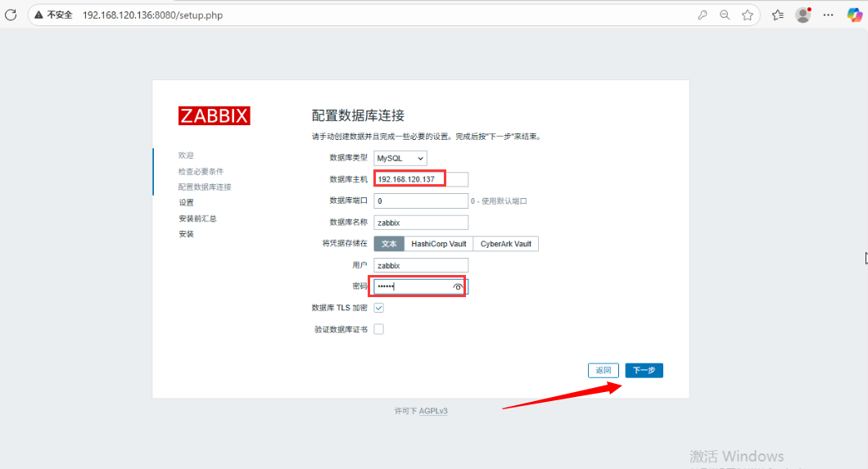Open the favorites list icon

click(x=778, y=15)
